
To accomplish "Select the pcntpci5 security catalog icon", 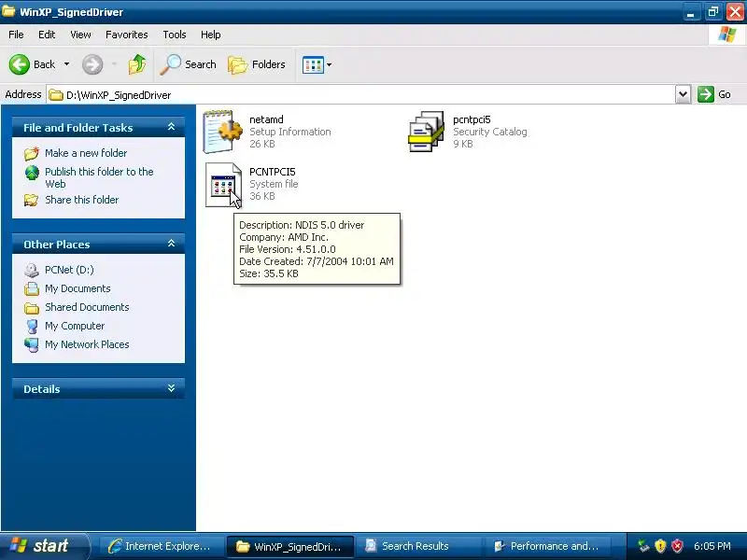I will click(426, 132).
